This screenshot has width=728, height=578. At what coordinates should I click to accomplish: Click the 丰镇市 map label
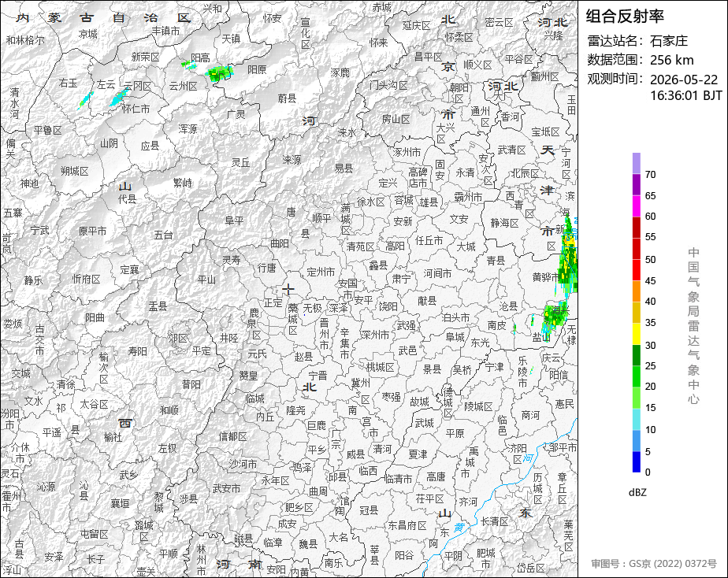coord(165,31)
